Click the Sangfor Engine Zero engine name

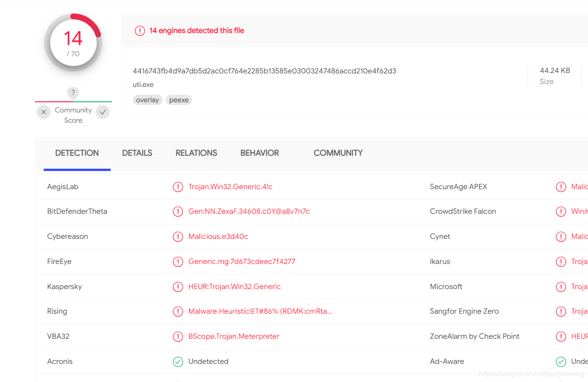point(464,311)
